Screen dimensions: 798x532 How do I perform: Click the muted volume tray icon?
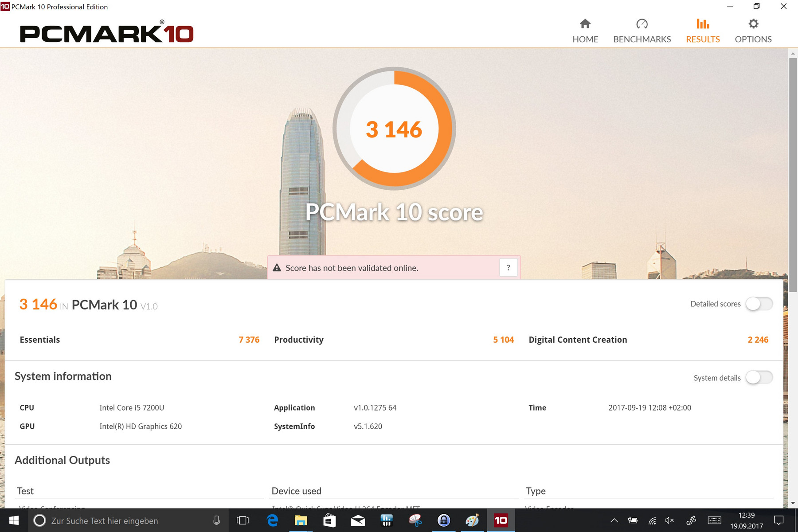click(670, 520)
